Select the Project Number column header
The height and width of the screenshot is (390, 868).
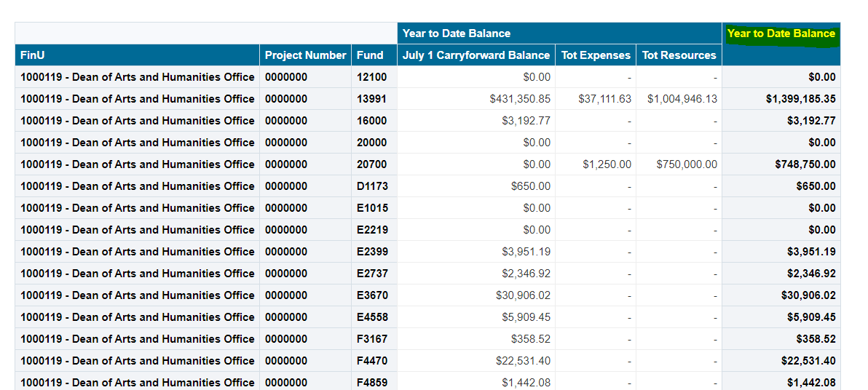[x=305, y=55]
